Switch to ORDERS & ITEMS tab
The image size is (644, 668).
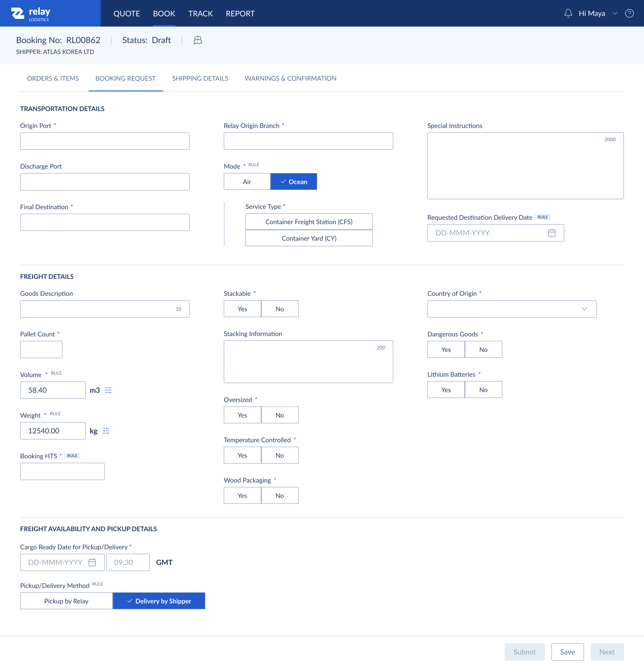point(53,78)
